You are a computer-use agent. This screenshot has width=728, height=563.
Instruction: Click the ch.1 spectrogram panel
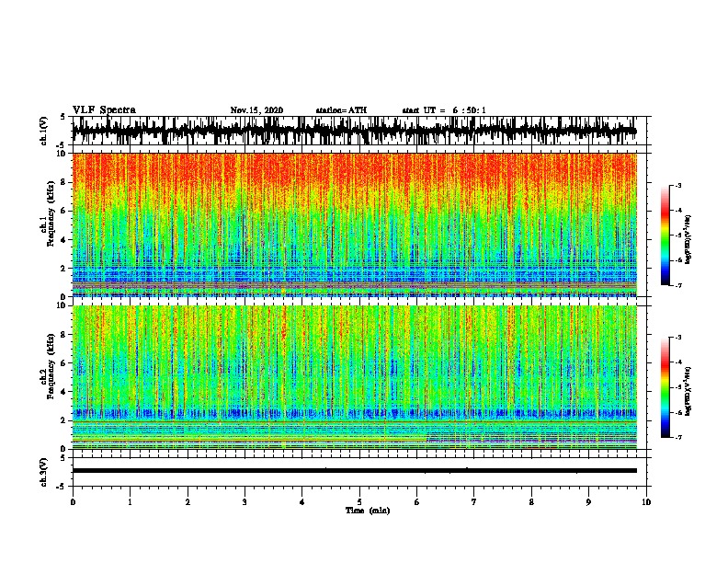(x=354, y=224)
